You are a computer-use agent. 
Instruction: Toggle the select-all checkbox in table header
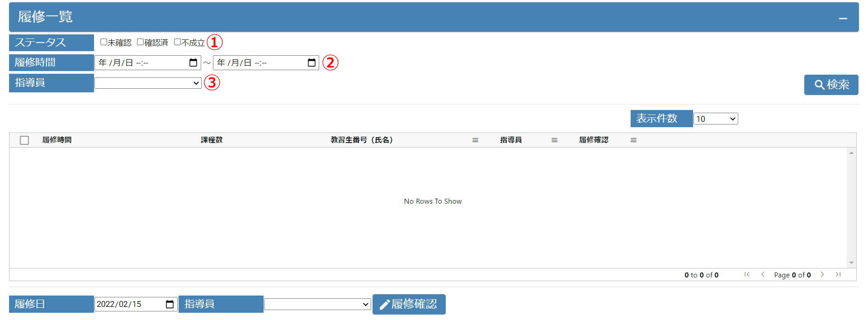click(x=24, y=140)
